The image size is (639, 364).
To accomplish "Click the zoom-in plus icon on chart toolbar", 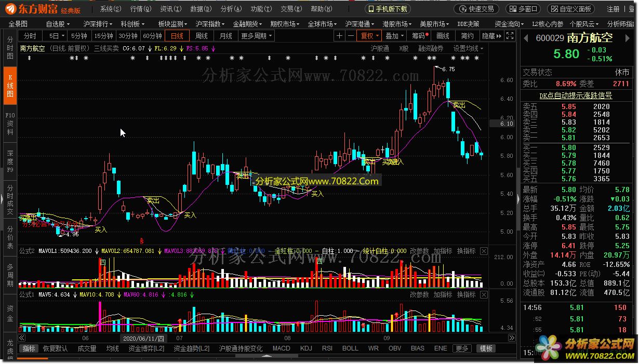I will pos(339,36).
